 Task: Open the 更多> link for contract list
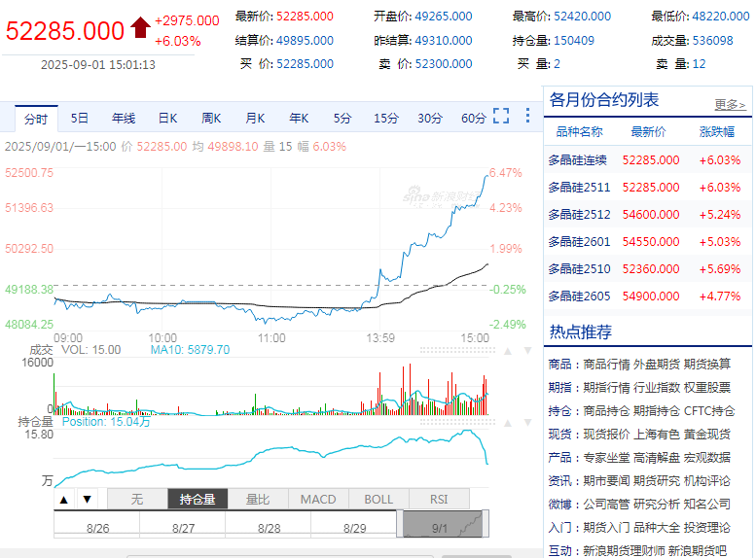(730, 105)
